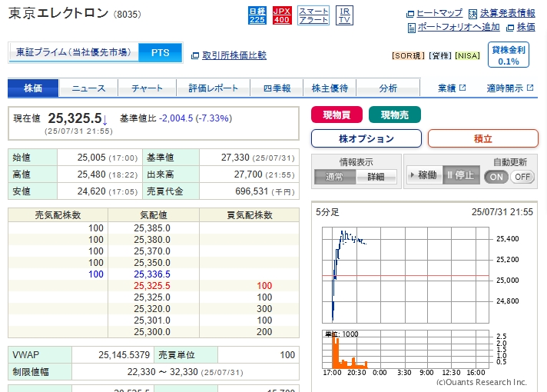Click the 300 bid quantity
Screen dimensions: 547x392
click(x=264, y=309)
